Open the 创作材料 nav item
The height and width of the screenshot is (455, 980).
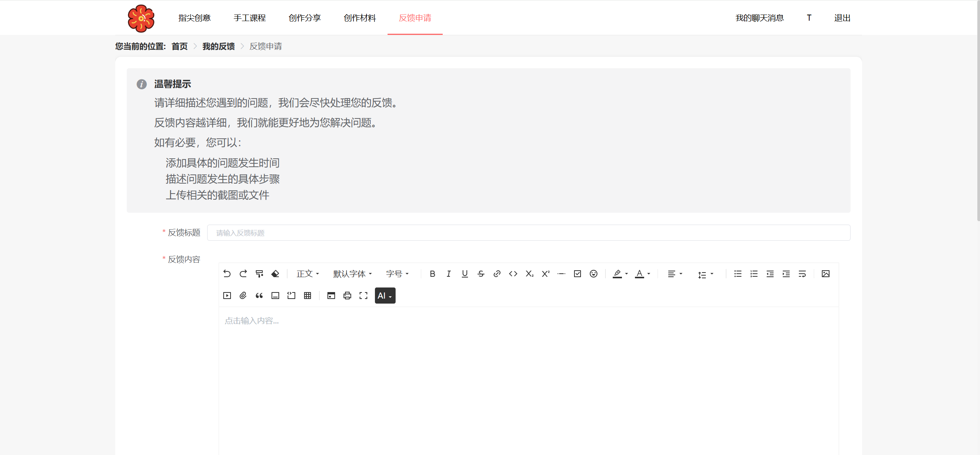[x=360, y=18]
